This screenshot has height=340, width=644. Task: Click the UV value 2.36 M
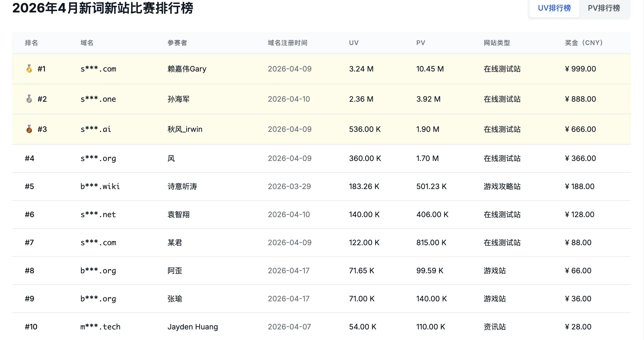(361, 99)
